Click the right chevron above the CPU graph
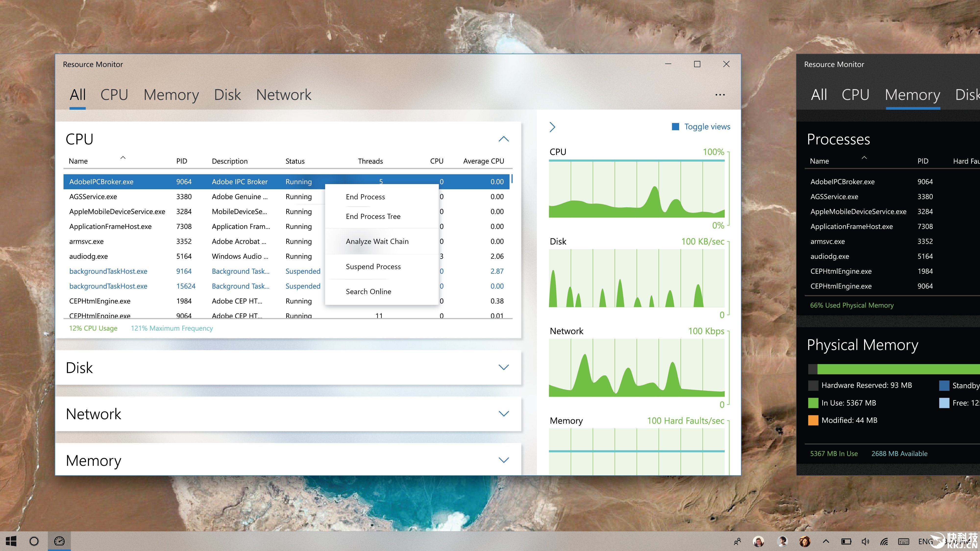 (x=552, y=127)
